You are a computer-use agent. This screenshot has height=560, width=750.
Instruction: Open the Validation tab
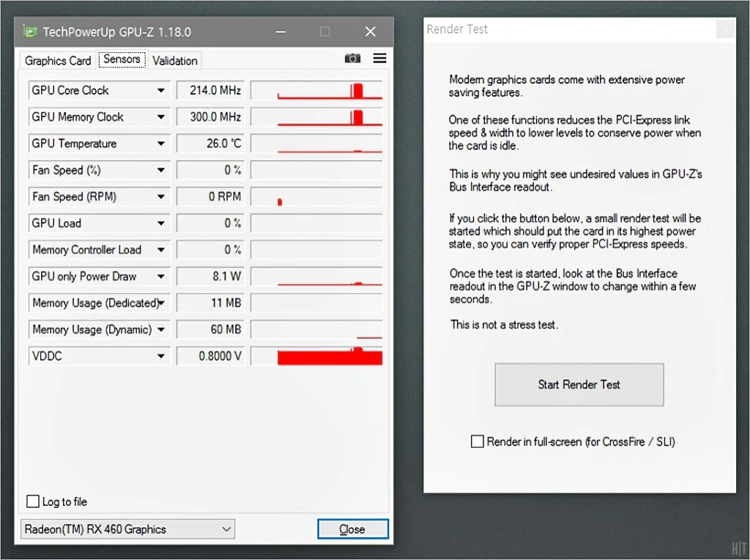(x=174, y=61)
